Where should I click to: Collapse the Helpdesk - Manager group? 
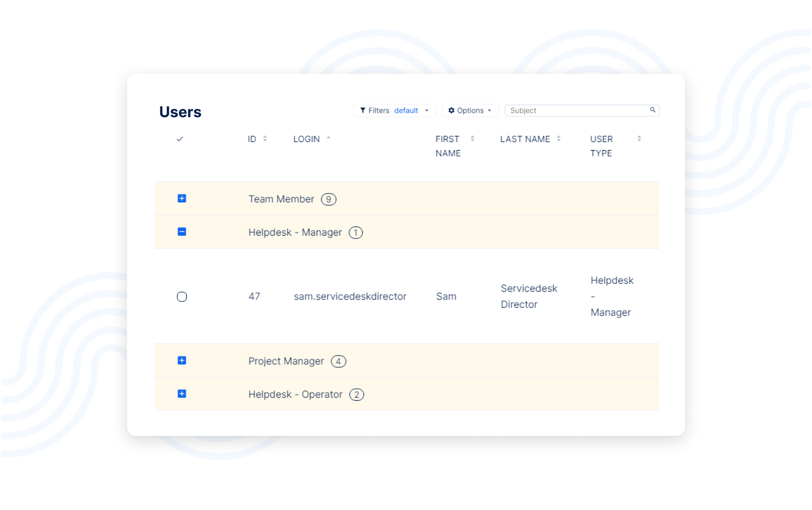point(182,232)
